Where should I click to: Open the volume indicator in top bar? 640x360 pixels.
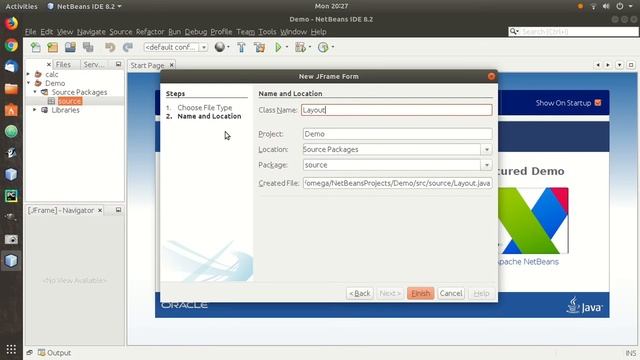coord(606,6)
